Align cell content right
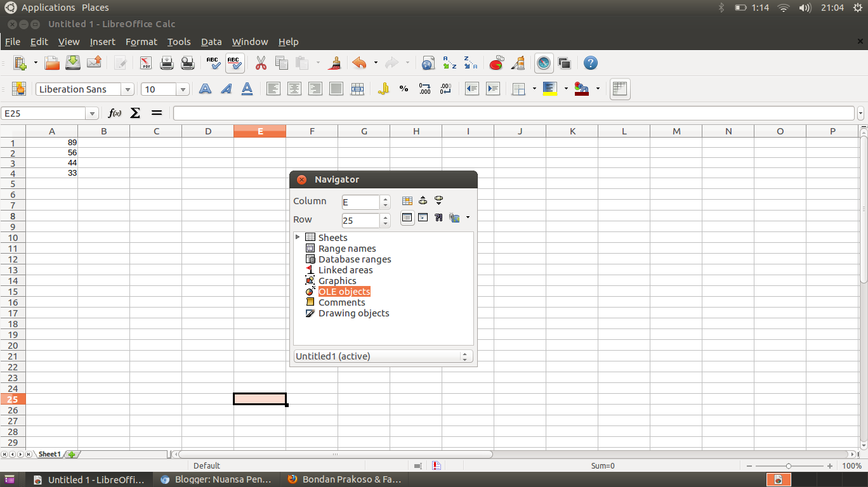 [315, 89]
